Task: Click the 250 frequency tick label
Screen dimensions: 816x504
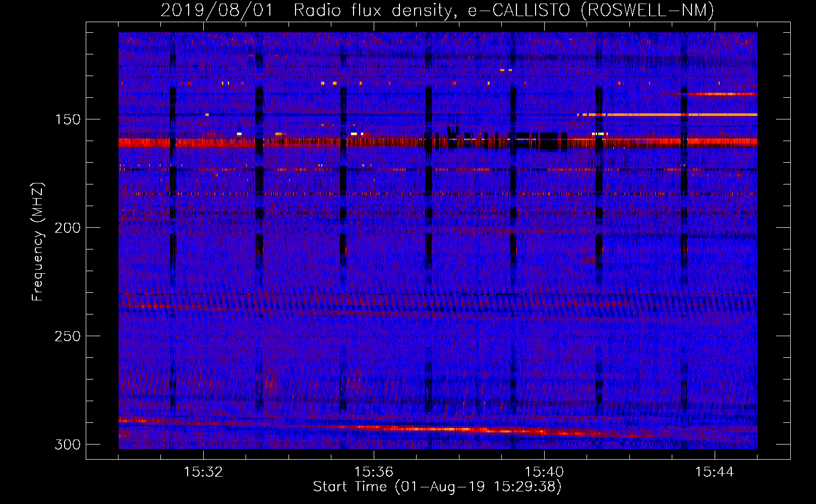Action: 68,336
